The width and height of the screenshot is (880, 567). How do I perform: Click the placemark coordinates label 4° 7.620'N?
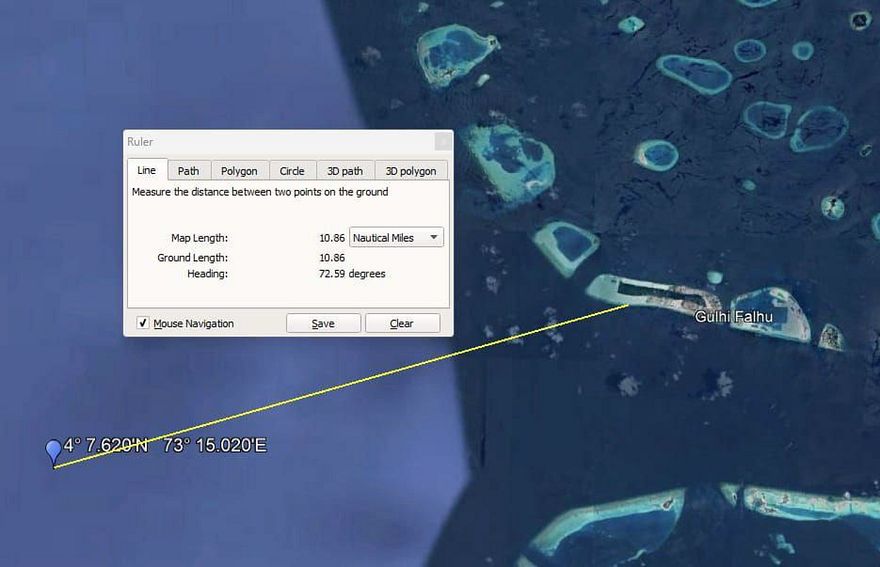[x=106, y=445]
